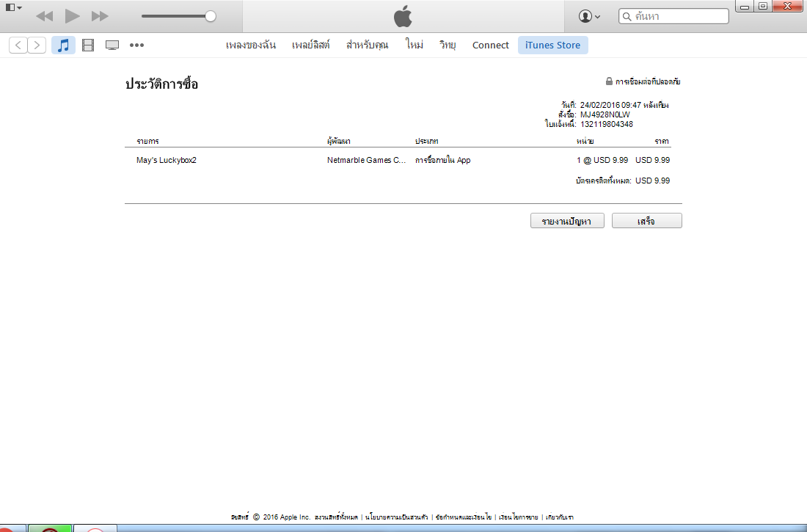Click the Apple logo in the header
807x532 pixels.
click(403, 16)
